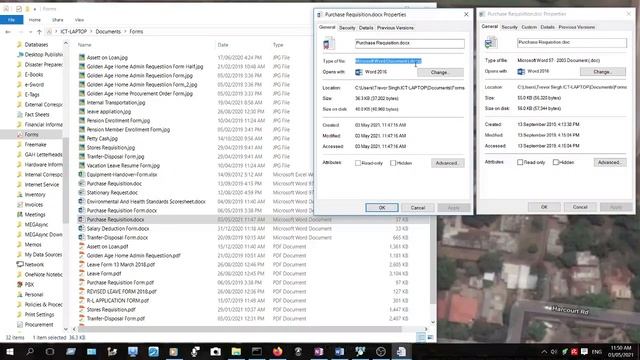Select the Invoices folder in navigation pane
This screenshot has height=360, width=640.
click(x=34, y=204)
